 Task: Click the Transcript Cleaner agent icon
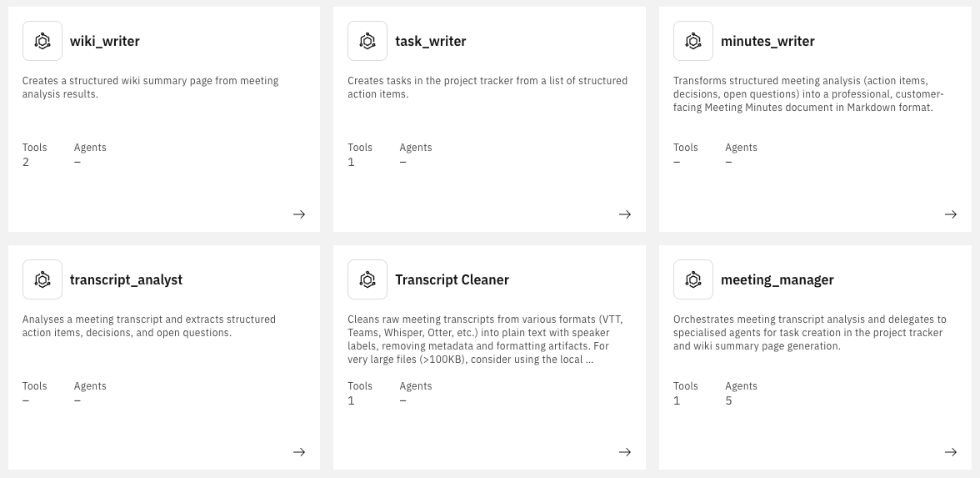[x=367, y=279]
